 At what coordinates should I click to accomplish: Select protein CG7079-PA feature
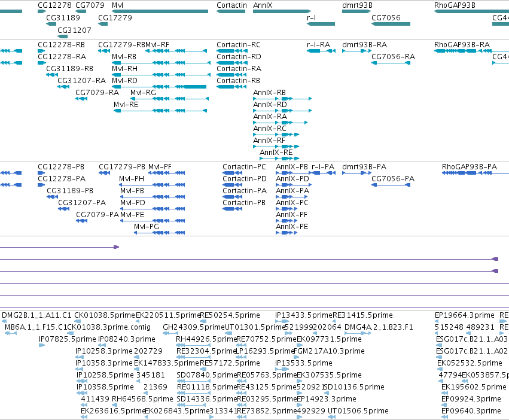click(x=82, y=221)
